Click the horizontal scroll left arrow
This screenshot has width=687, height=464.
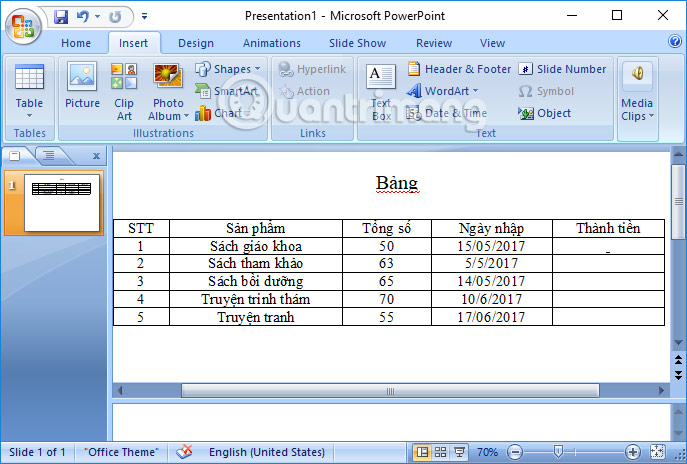(x=120, y=390)
